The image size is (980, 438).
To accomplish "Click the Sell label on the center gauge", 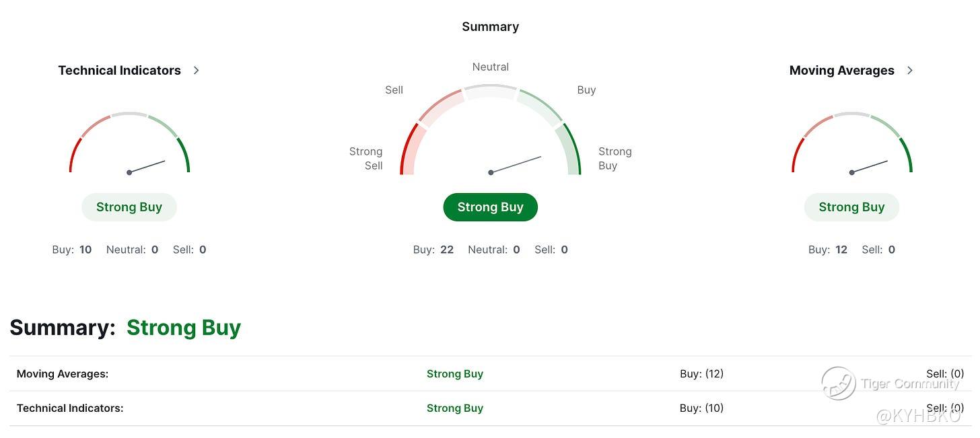I will point(394,89).
